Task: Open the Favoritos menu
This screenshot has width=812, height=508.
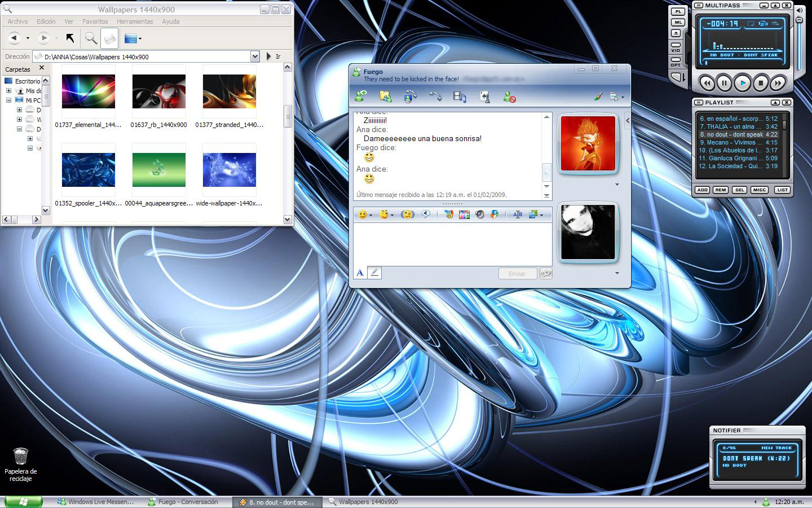Action: [95, 21]
